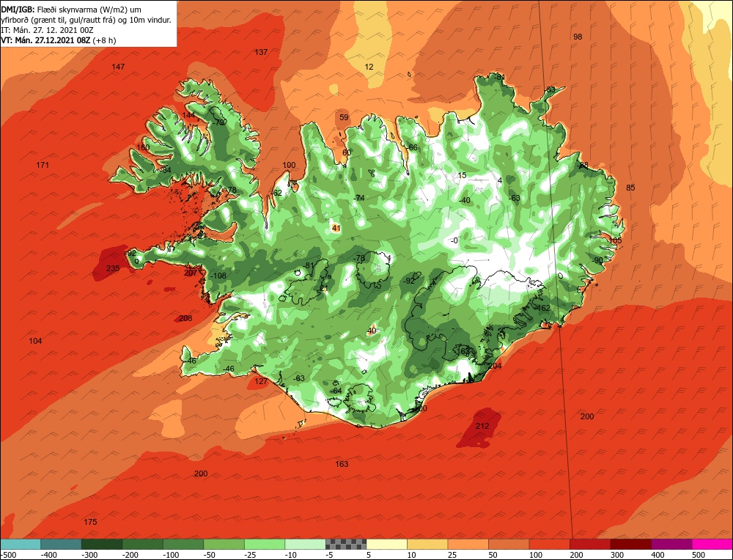
Task: Click the initial time line 'IT: Mán. 27. 12. 2021 00Z'
Action: (47, 30)
